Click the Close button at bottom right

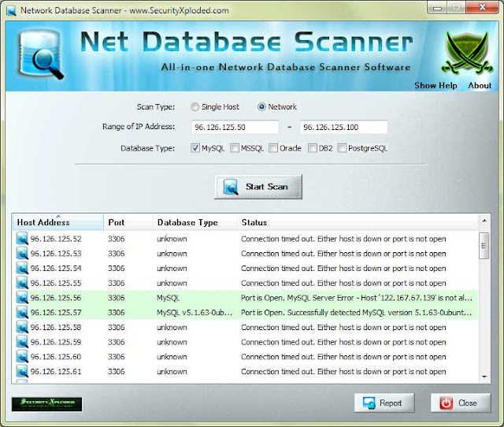tap(461, 403)
